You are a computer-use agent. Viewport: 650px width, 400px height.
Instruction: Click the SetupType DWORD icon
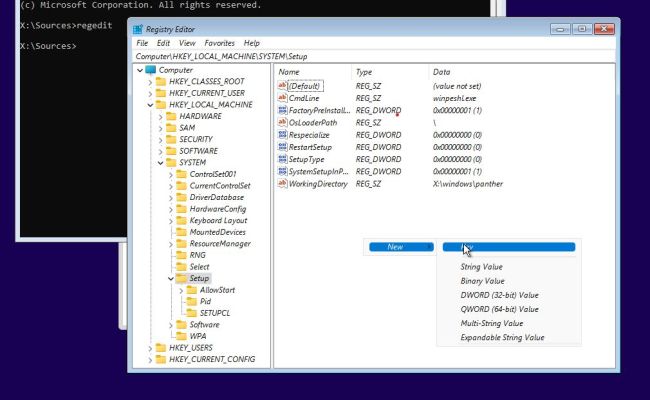coord(282,159)
